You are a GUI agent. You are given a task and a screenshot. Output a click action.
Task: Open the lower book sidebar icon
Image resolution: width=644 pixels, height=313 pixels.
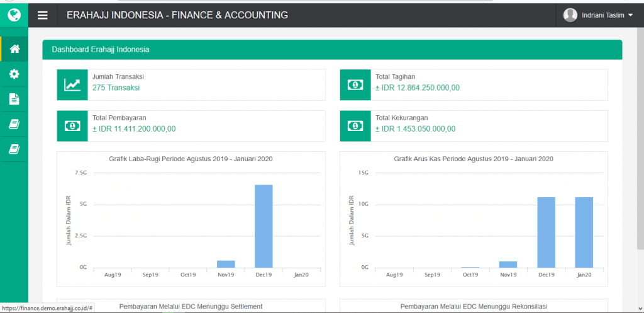pyautogui.click(x=14, y=149)
